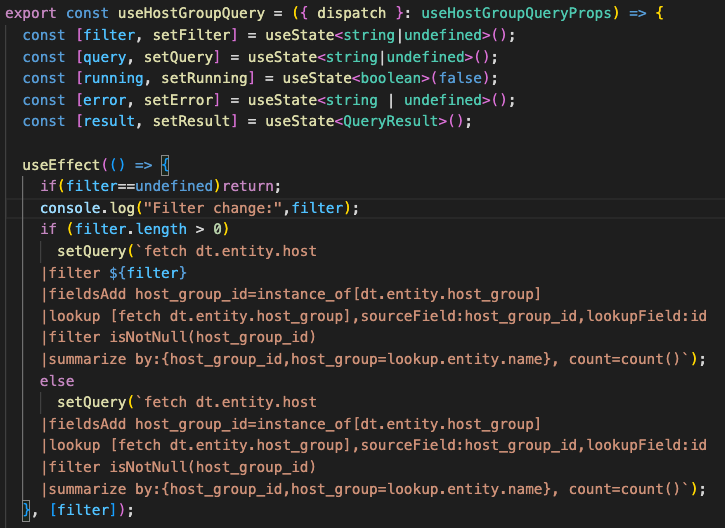
Task: Click the QueryResult generic type
Action: tap(387, 121)
